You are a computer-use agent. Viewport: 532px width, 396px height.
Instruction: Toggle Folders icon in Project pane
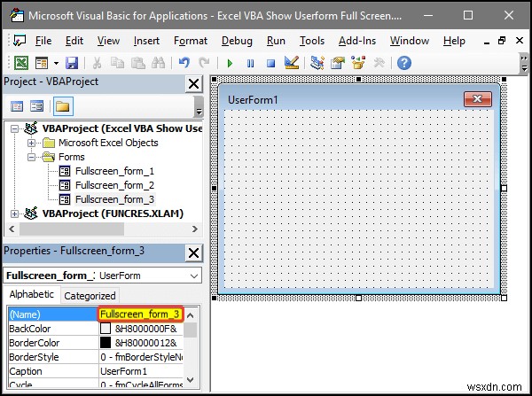tap(63, 106)
